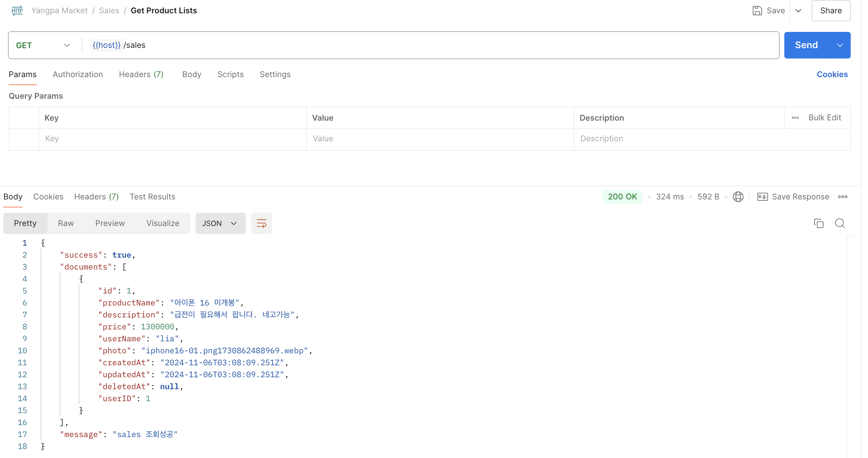Screen dimensions: 868x458
Task: Open the Save options chevron
Action: (798, 10)
